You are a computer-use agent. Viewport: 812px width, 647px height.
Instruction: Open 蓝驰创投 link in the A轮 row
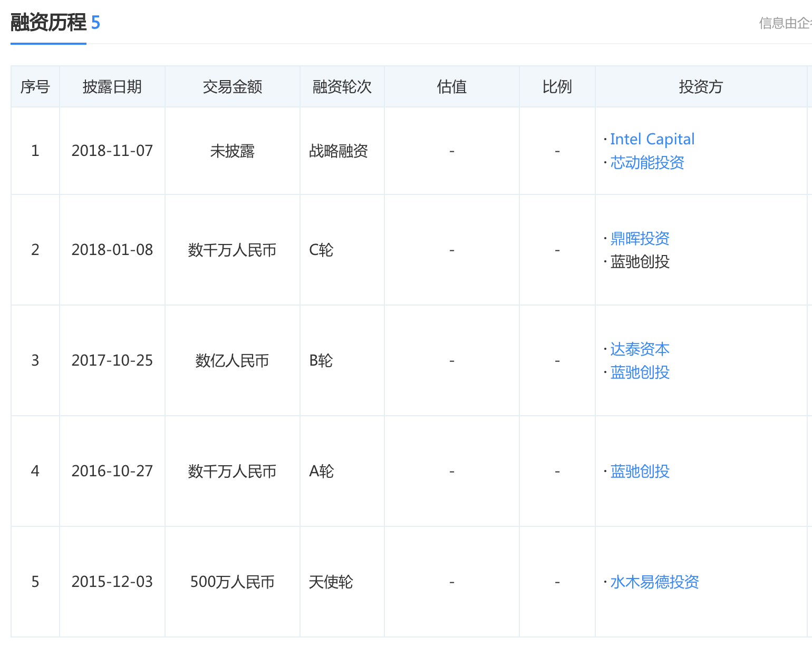point(640,471)
